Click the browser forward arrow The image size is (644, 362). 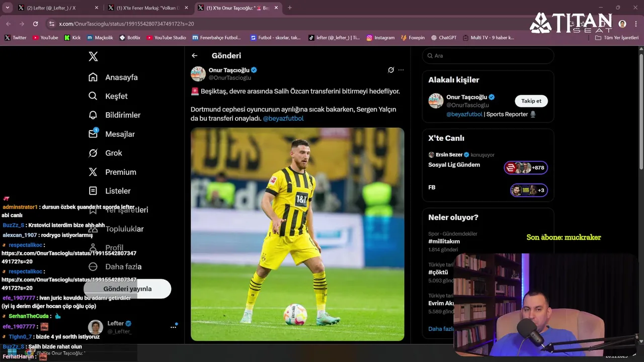pyautogui.click(x=22, y=24)
